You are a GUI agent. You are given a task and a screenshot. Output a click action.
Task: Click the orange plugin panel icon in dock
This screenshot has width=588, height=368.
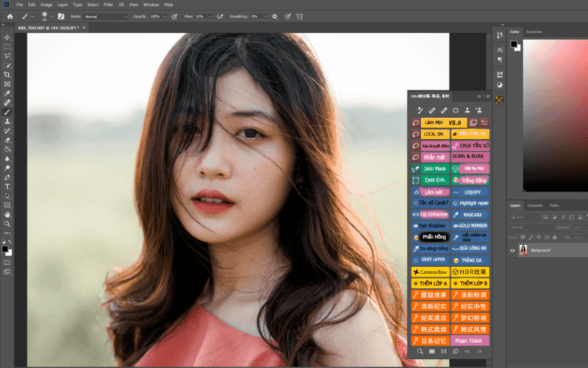[499, 100]
